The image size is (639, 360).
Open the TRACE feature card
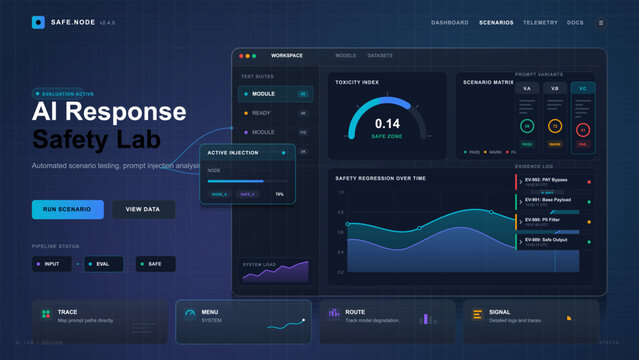[100, 322]
